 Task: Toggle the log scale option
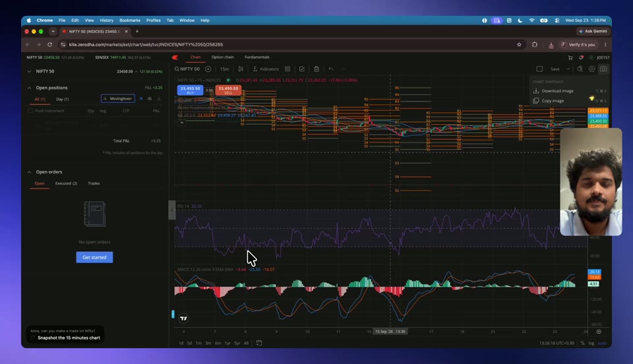tap(591, 343)
